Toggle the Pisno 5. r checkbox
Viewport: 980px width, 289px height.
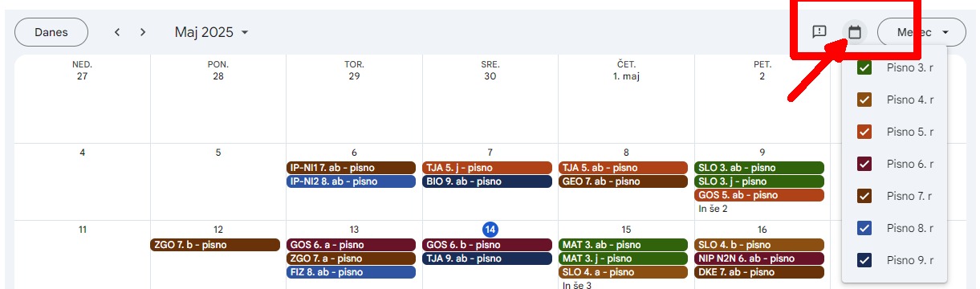864,132
